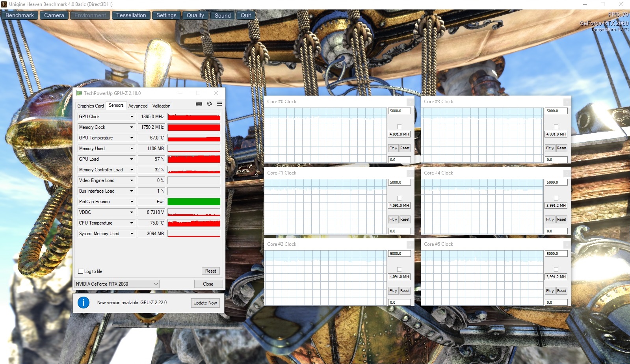Open the Settings menu in Heaven
This screenshot has height=364, width=630.
pos(166,15)
